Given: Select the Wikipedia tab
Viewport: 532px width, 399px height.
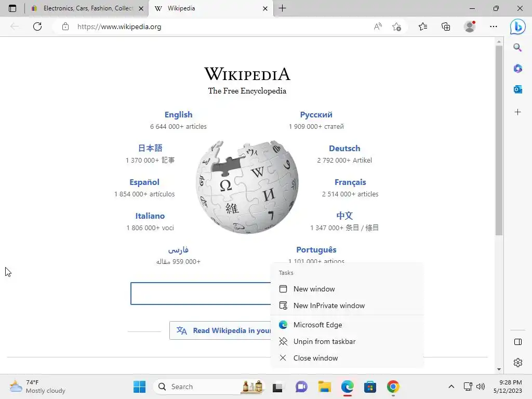Looking at the screenshot, I should point(210,8).
